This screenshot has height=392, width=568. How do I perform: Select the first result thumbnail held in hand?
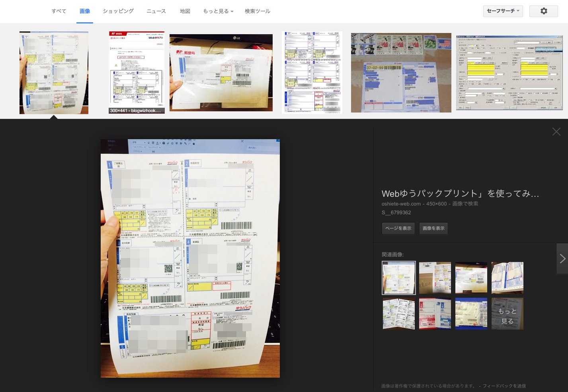tap(54, 73)
